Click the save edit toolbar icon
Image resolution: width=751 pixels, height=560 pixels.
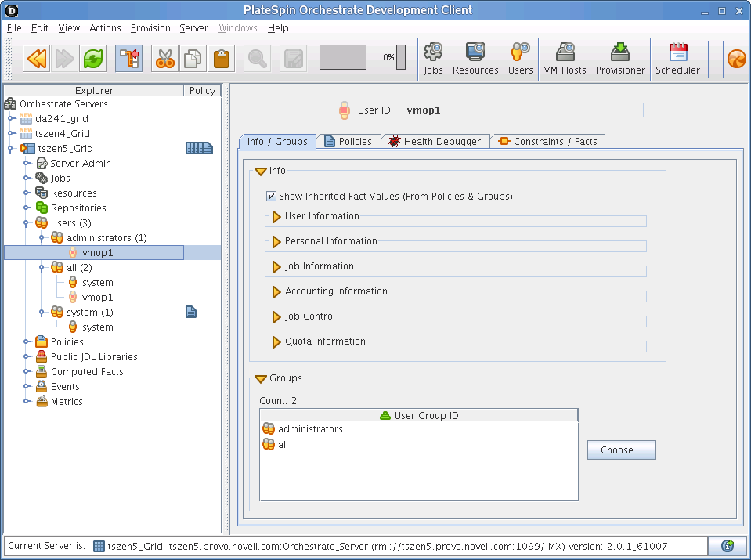click(x=293, y=59)
